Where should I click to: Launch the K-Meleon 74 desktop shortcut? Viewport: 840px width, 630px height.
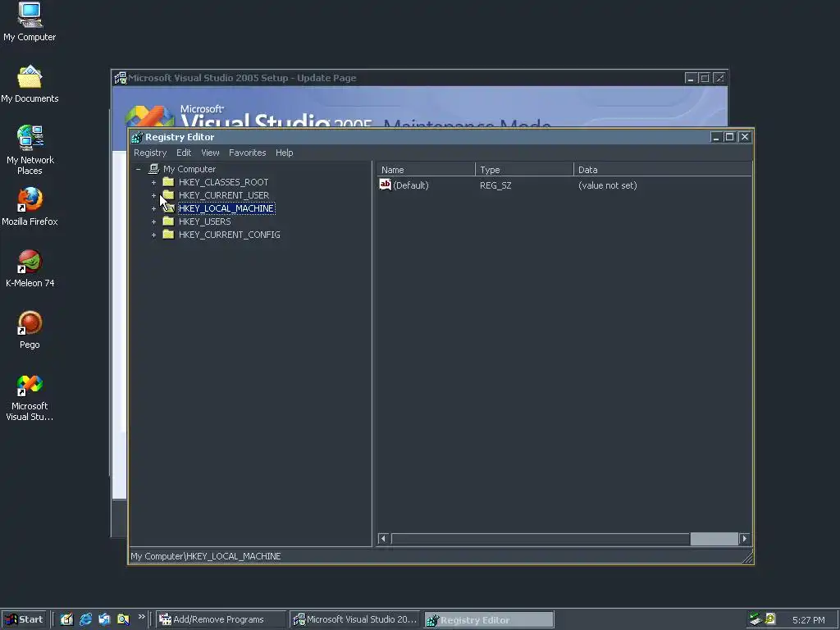30,268
